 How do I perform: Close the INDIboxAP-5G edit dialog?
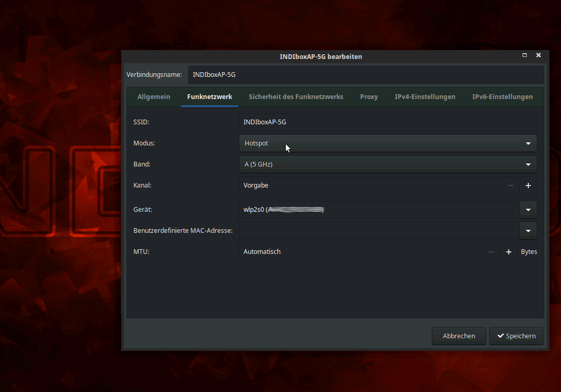tap(538, 55)
